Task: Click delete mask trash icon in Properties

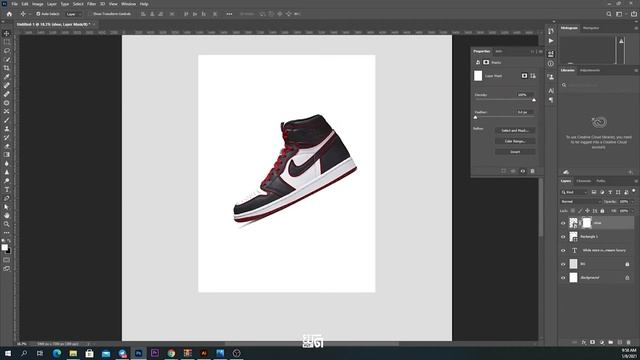Action: (x=532, y=171)
